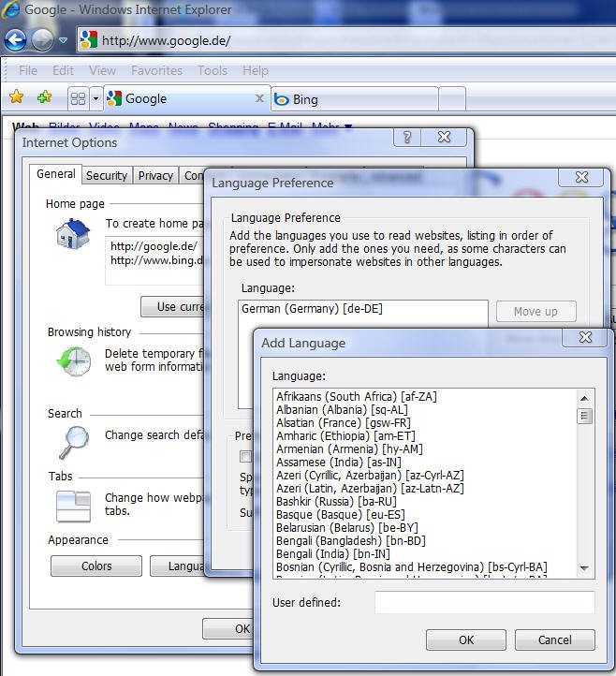
Task: Open the tab list dropdown arrow
Action: (x=96, y=99)
